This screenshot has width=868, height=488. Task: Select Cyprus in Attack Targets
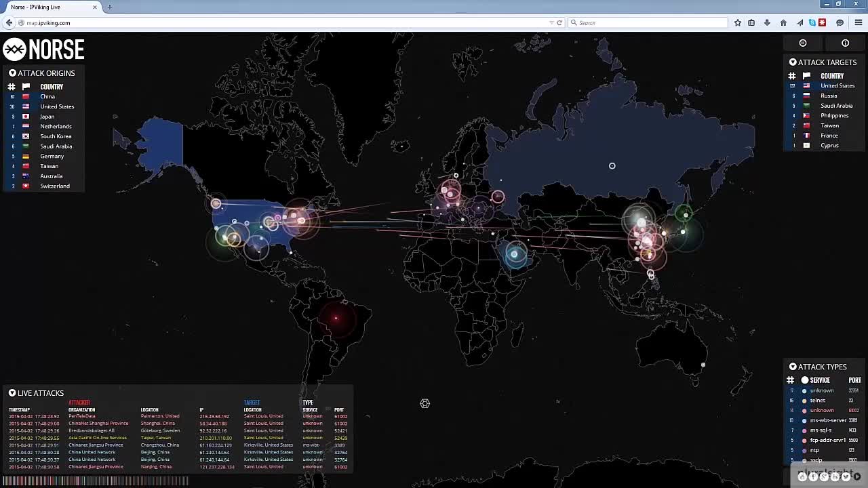tap(824, 146)
